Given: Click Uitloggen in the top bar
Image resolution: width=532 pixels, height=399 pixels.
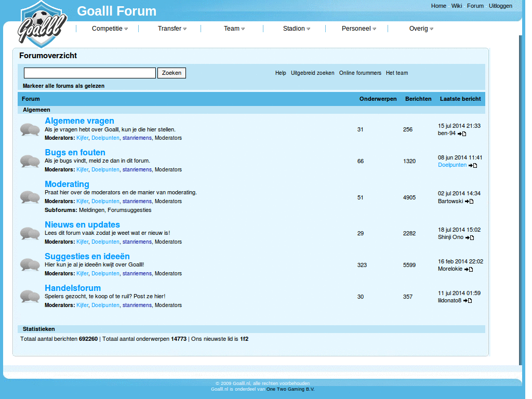Looking at the screenshot, I should tap(500, 6).
